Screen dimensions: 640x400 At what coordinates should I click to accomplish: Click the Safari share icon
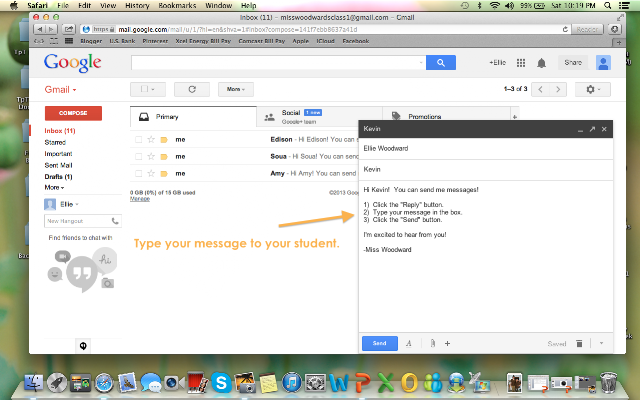(68, 29)
